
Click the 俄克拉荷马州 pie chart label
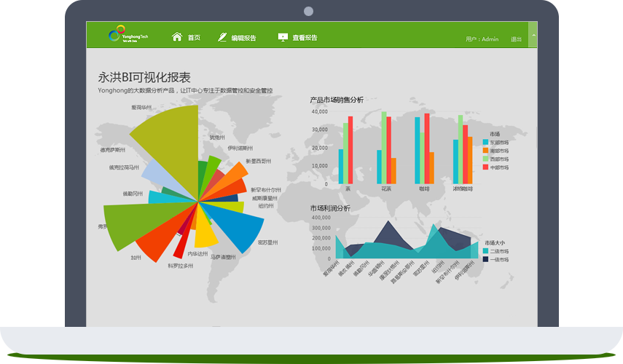coord(124,167)
